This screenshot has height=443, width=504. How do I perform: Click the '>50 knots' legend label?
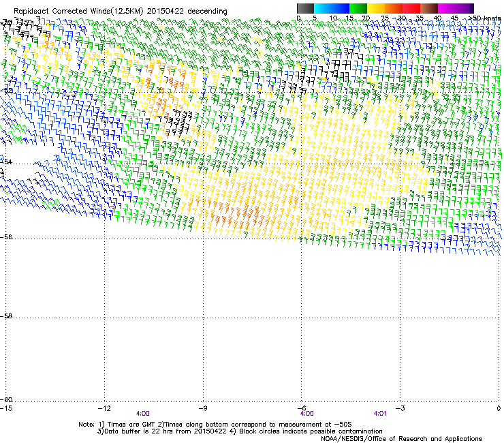tap(485, 18)
